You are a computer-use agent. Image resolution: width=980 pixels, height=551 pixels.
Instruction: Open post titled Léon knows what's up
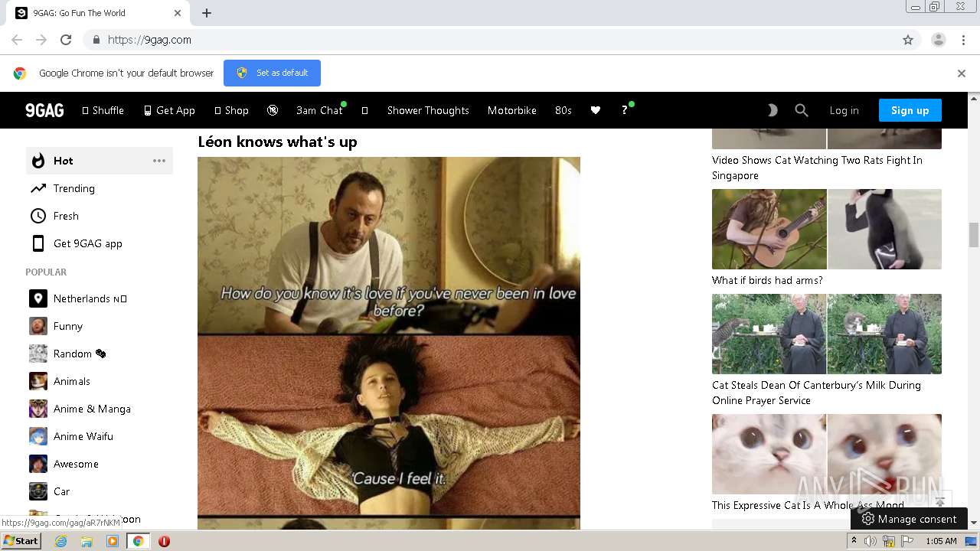click(x=277, y=142)
